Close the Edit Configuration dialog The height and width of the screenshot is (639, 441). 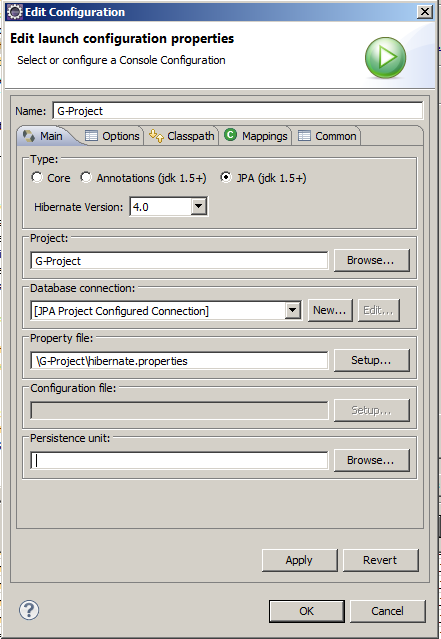(425, 12)
